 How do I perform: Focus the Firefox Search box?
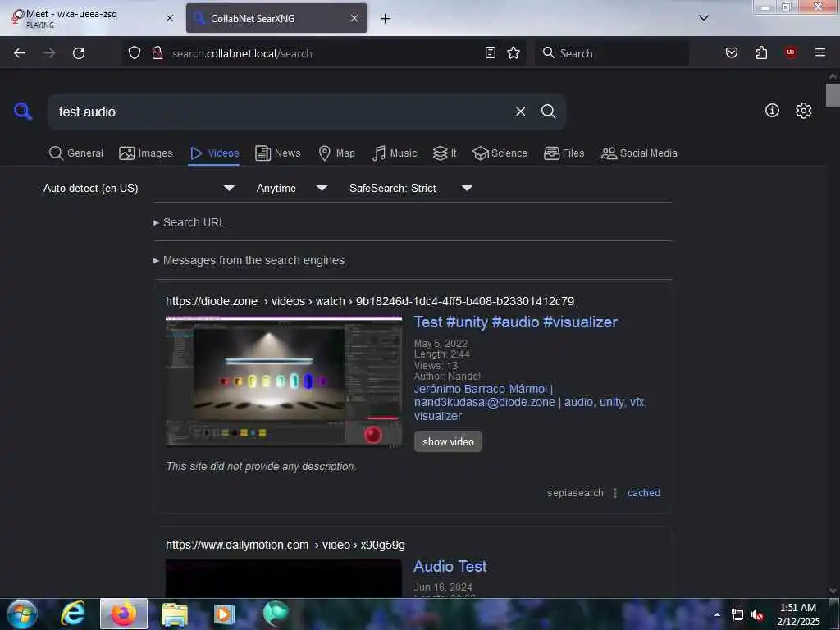pyautogui.click(x=612, y=53)
